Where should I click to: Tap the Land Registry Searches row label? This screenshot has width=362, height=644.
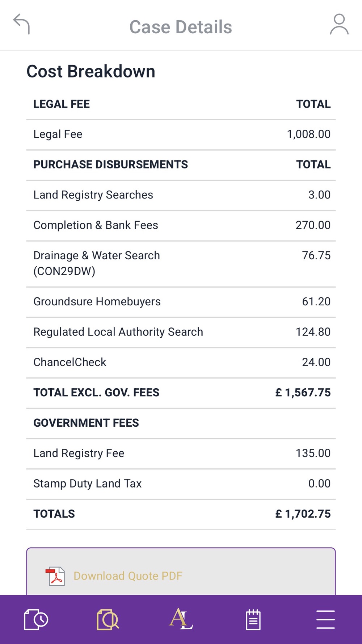[93, 195]
